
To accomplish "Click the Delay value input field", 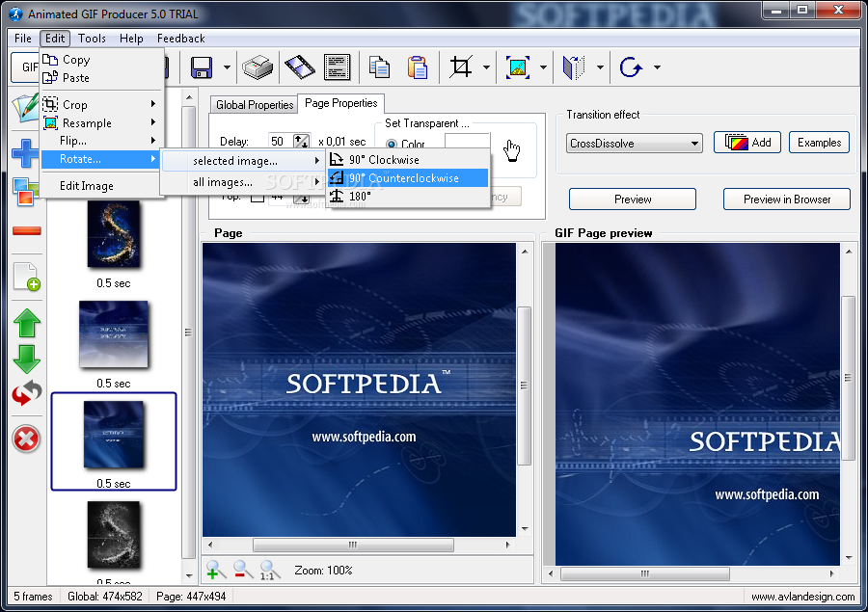I will 281,142.
